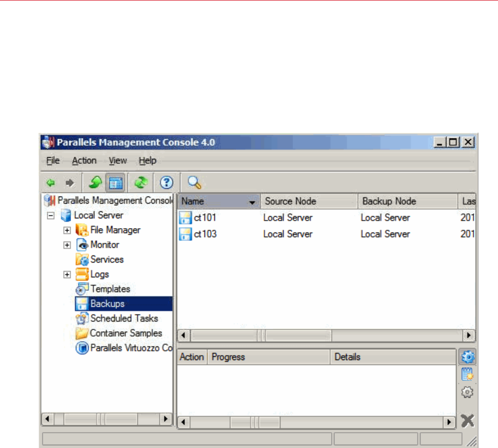The width and height of the screenshot is (498, 448).
Task: Click the Monitor eye icon
Action: coord(82,244)
